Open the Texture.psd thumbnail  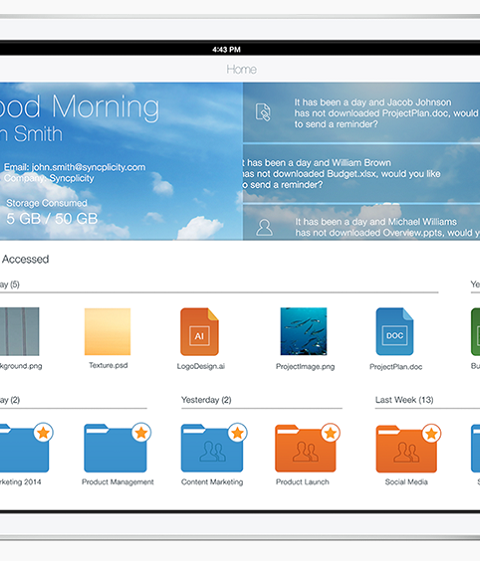(108, 332)
